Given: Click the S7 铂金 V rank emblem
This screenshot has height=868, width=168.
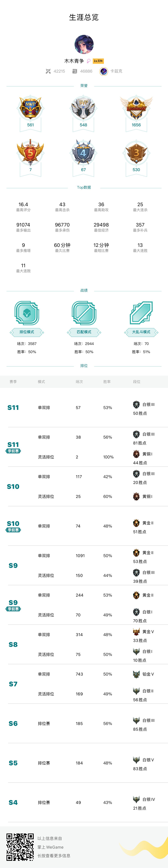Looking at the screenshot, I should [x=136, y=674].
